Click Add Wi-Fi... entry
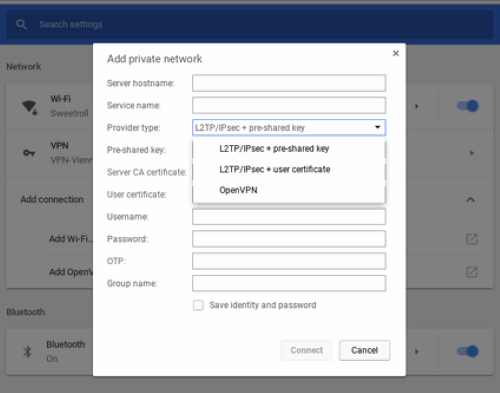 click(x=71, y=239)
